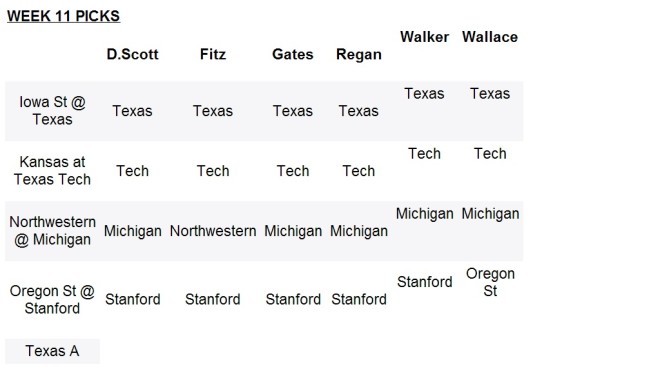
Task: Select Walker's Michigan pick cell
Action: click(424, 214)
